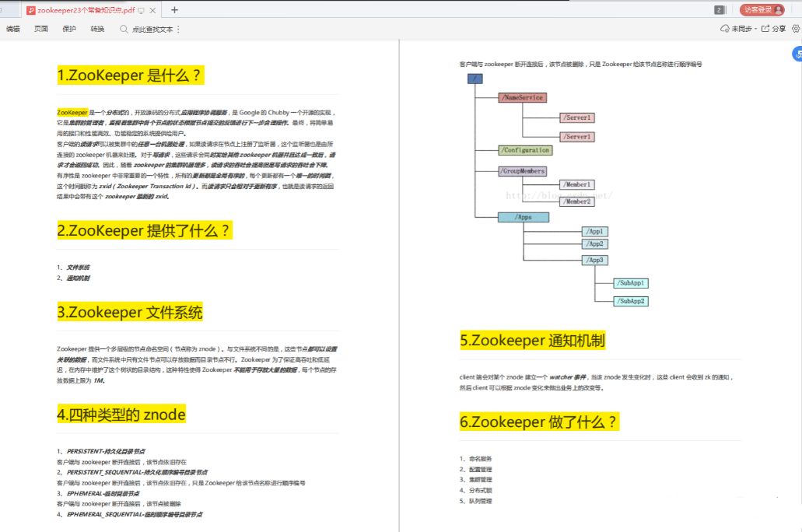Screen dimensions: 802x532
Task: Open a new tab with the plus icon
Action: click(174, 9)
